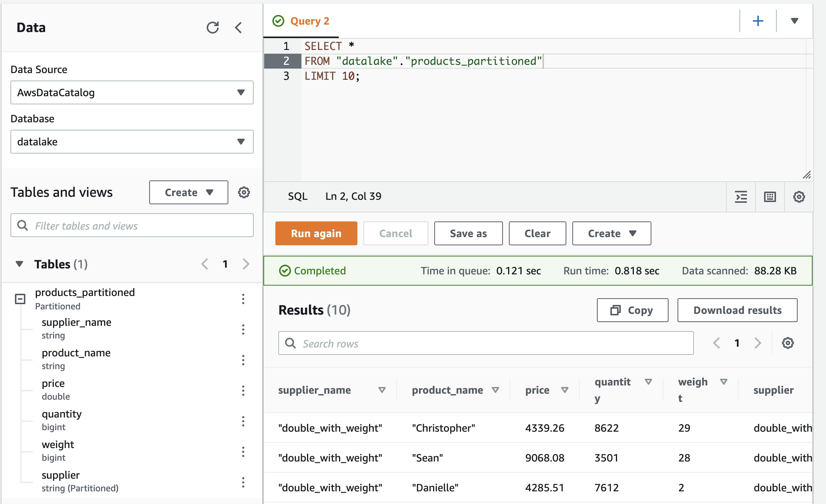Open price column actions menu
This screenshot has width=826, height=504.
(243, 391)
